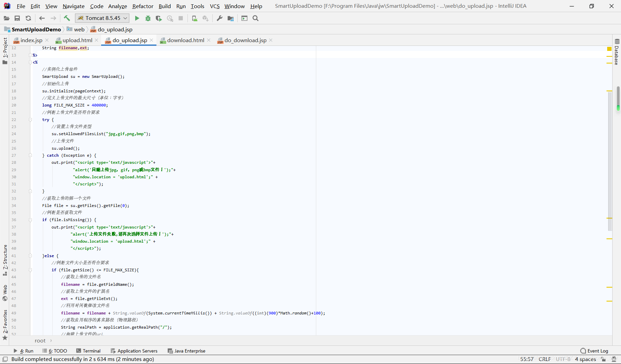Collapse catch block fold at line 27

click(30, 155)
